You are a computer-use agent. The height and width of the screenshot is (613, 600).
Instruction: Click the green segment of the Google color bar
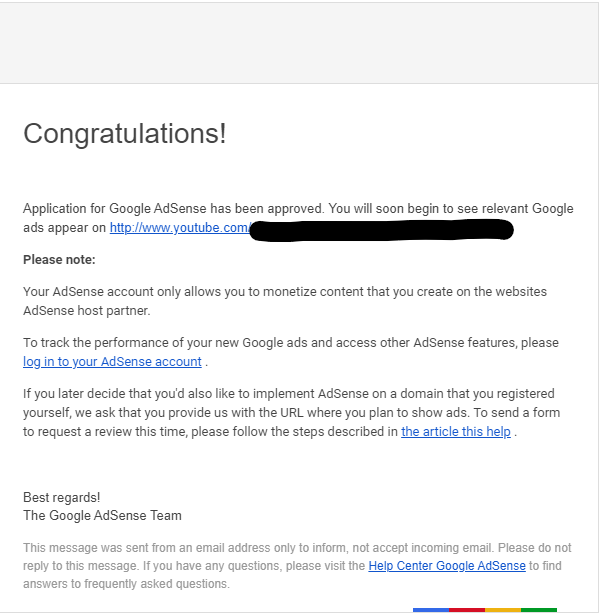[539, 610]
